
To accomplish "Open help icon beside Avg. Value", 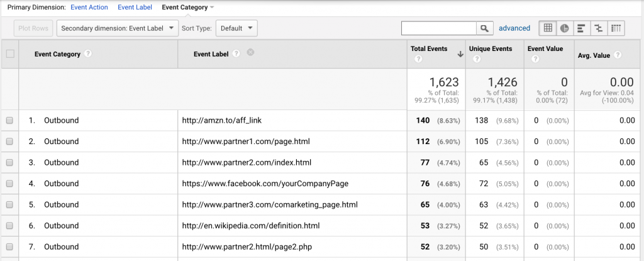I will coord(618,55).
